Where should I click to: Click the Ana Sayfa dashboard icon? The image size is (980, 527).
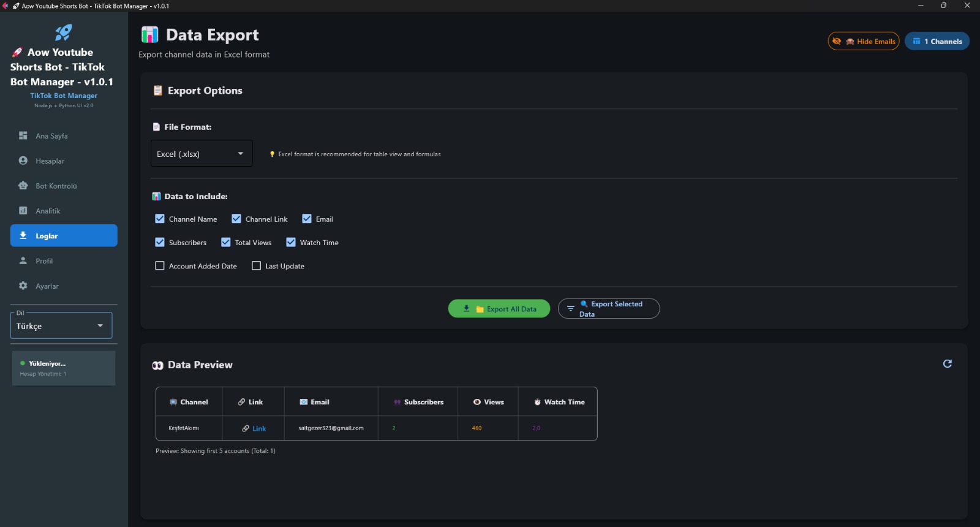(x=23, y=135)
